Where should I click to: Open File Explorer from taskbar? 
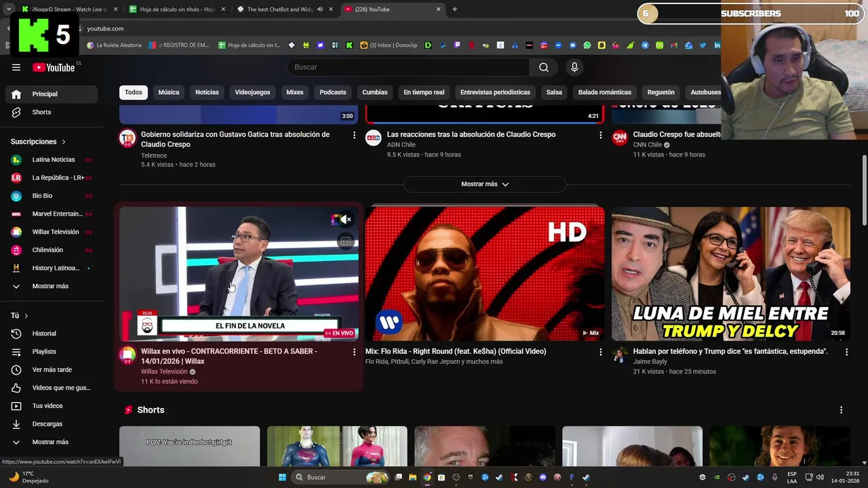(x=412, y=477)
